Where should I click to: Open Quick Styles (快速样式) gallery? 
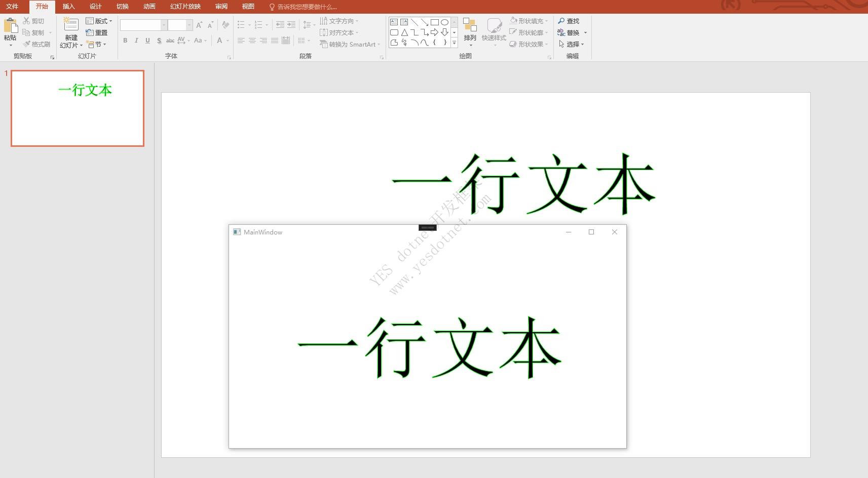pos(494,32)
